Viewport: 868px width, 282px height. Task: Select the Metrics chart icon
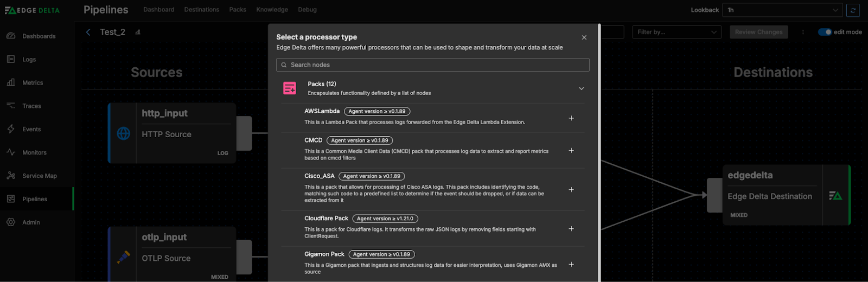[11, 82]
